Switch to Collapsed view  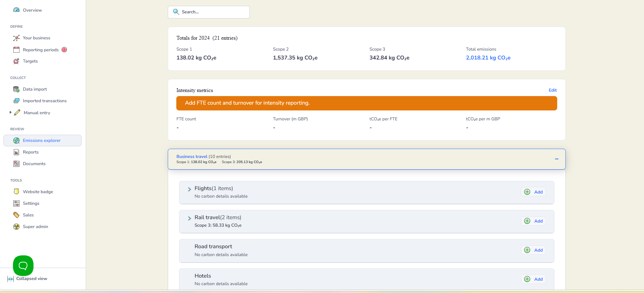(32, 279)
